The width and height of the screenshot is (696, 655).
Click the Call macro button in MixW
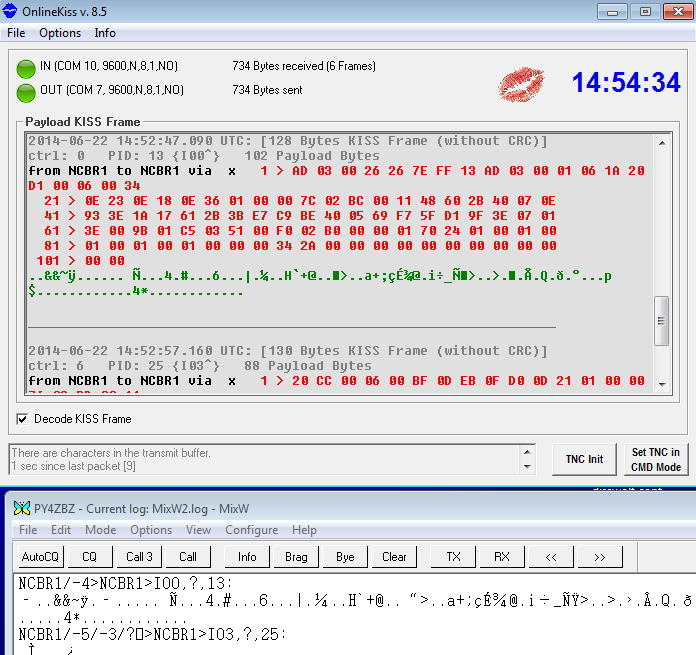pos(188,556)
